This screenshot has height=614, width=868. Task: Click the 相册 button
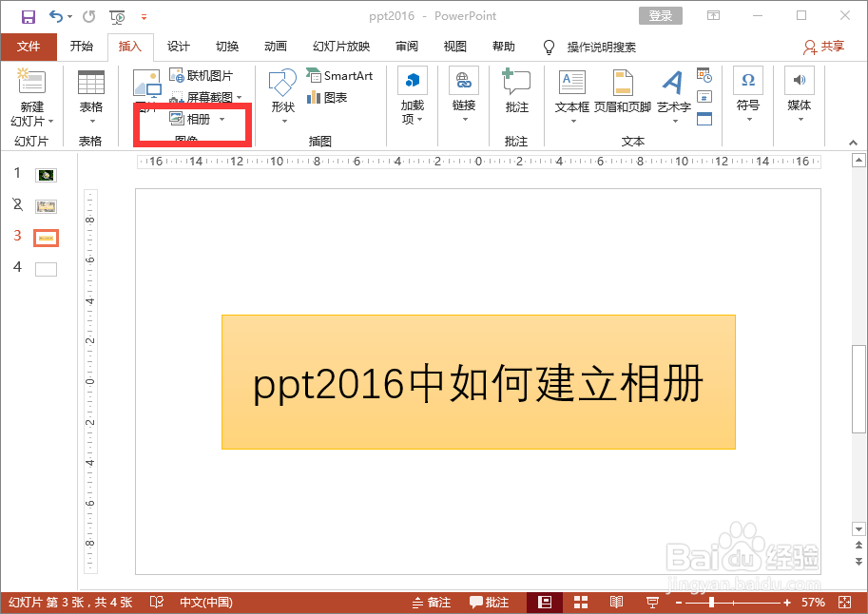190,119
